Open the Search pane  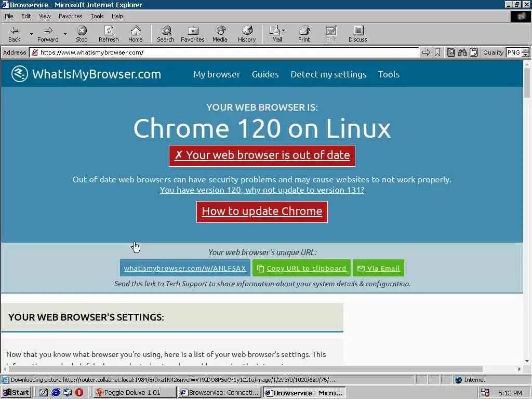pos(166,34)
